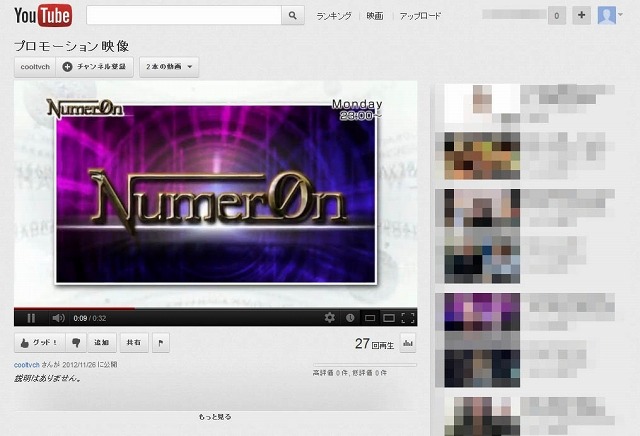The image size is (640, 436).
Task: Open the player settings gear
Action: 329,318
